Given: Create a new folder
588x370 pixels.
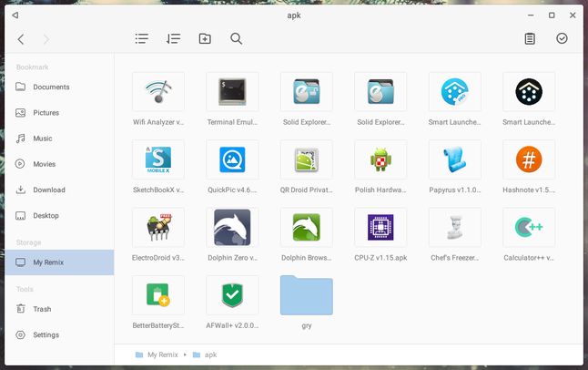Looking at the screenshot, I should tap(205, 38).
